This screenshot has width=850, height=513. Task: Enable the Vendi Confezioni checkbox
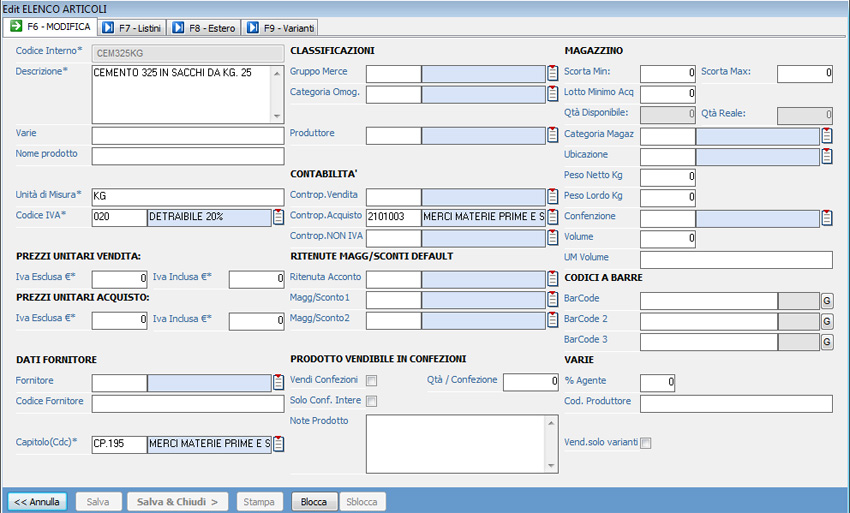[x=371, y=381]
